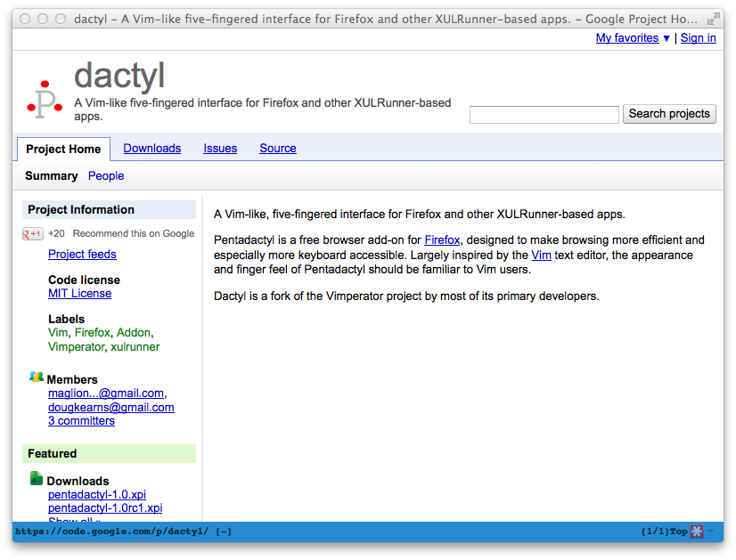Click the Members people icon
The width and height of the screenshot is (736, 560).
pos(37,377)
